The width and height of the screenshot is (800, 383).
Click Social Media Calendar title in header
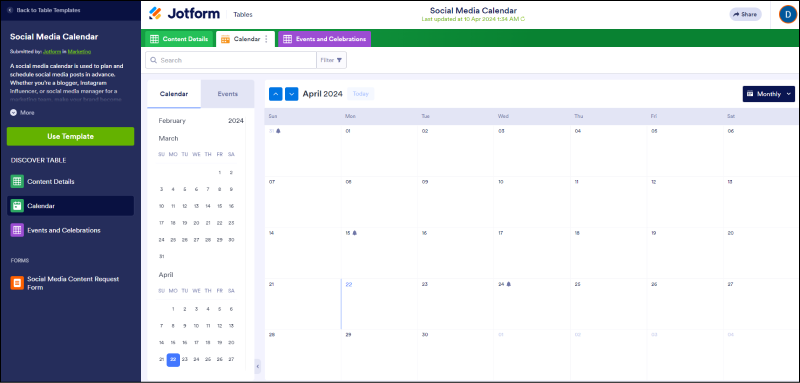[x=473, y=10]
